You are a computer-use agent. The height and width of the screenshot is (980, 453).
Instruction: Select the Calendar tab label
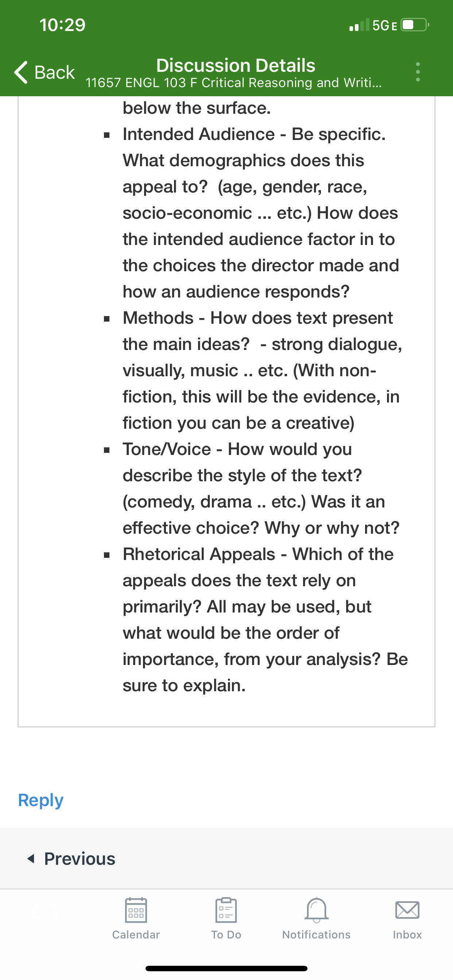136,935
